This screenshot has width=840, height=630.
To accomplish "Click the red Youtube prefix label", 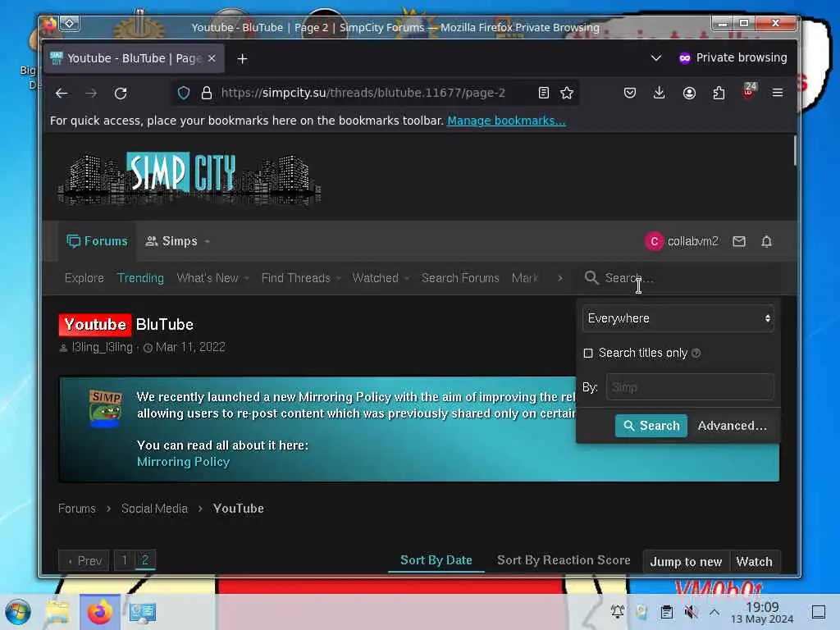I will 95,325.
